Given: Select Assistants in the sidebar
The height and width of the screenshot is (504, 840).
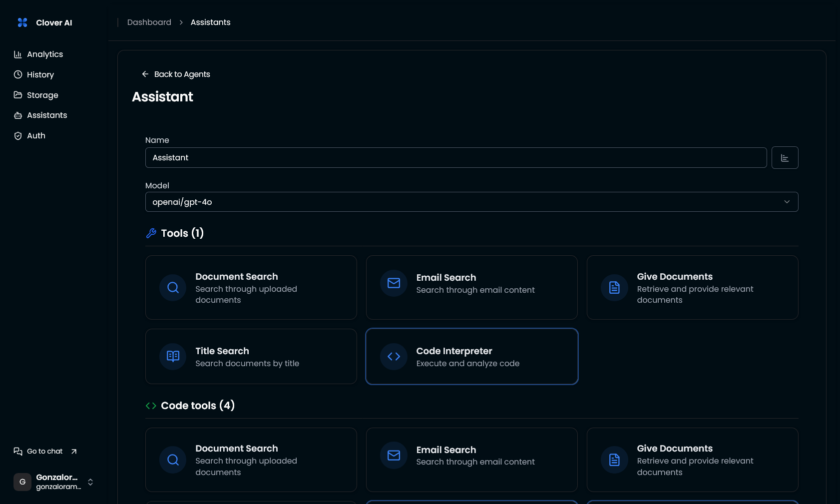Looking at the screenshot, I should (x=40, y=115).
